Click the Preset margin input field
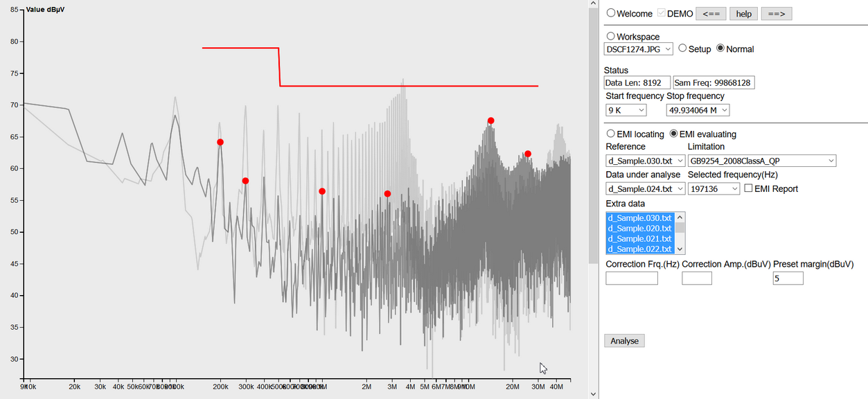Screen dimensions: 868x399 pos(788,278)
